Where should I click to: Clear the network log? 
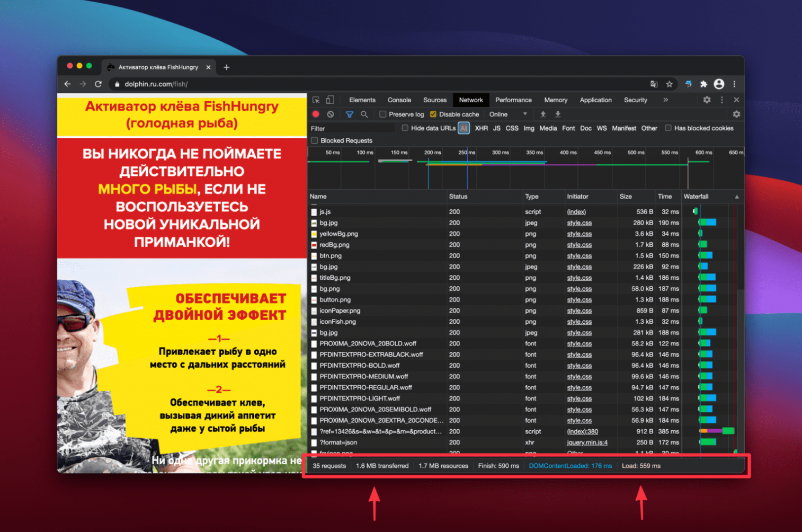tap(331, 114)
